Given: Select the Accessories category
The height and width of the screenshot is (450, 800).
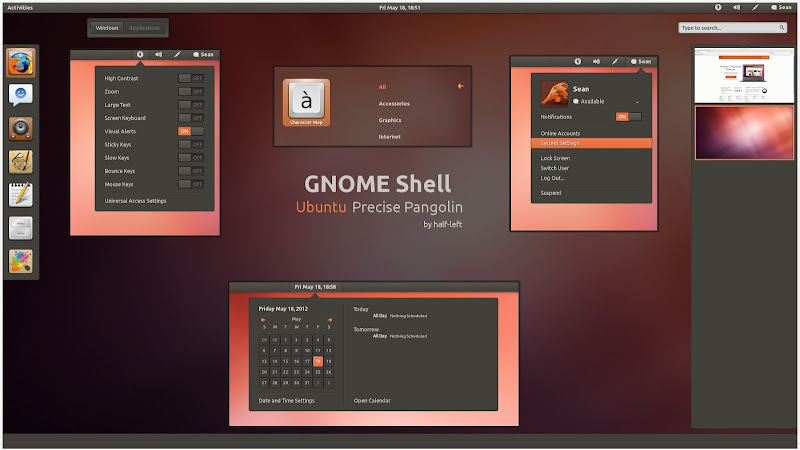Looking at the screenshot, I should point(394,104).
